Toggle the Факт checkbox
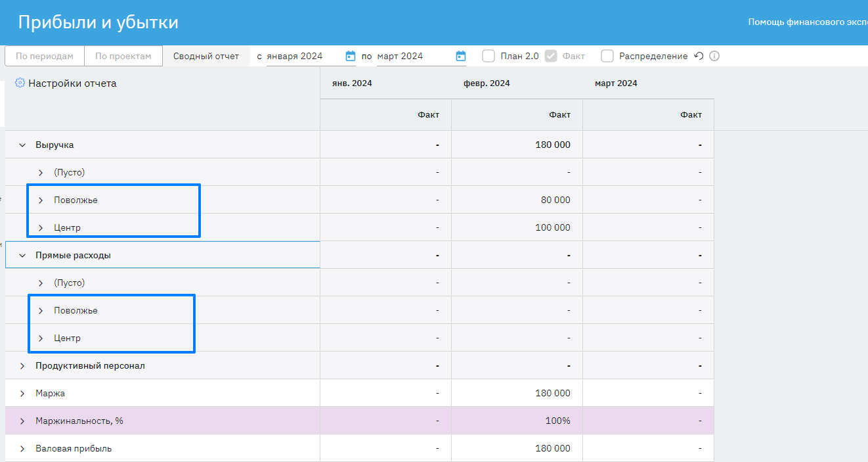Screen dimensions: 868x462 (x=552, y=57)
